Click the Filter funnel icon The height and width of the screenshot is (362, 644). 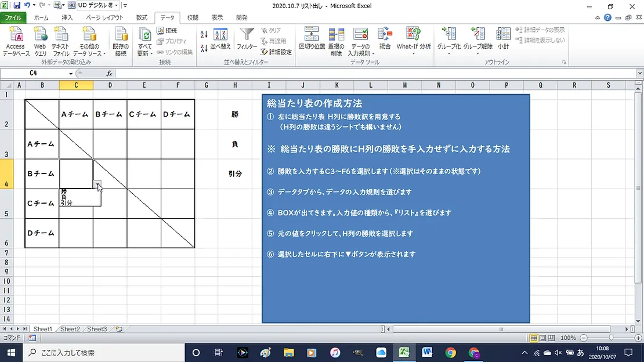pyautogui.click(x=247, y=35)
